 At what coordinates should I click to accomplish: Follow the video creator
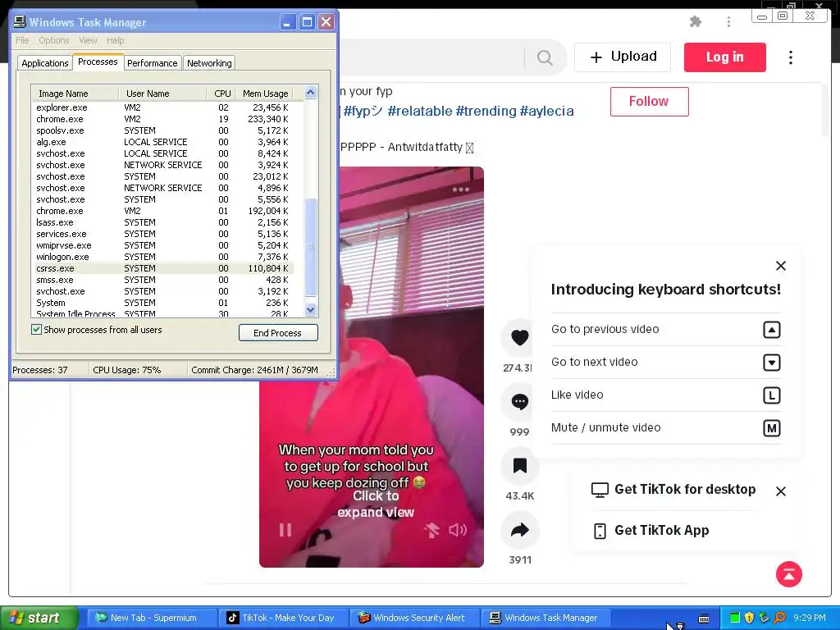click(x=650, y=101)
